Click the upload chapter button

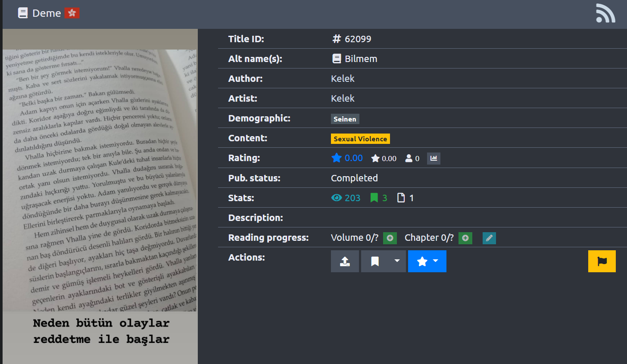[345, 261]
